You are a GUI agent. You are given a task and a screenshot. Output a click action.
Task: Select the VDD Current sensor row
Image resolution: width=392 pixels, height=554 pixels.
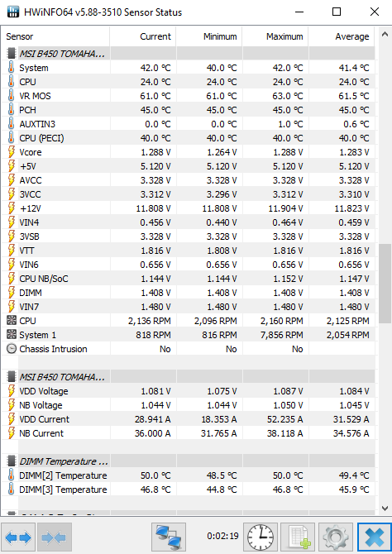pos(188,419)
